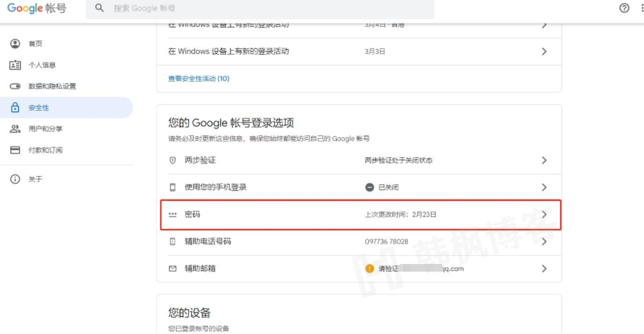Focus the 搜索 Google 帐号 search field
The height and width of the screenshot is (334, 644).
[x=260, y=9]
